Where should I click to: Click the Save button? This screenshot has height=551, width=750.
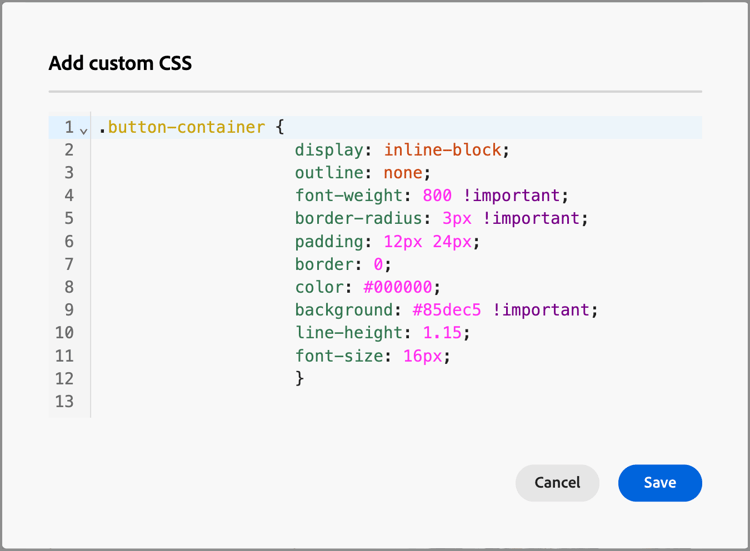click(660, 483)
